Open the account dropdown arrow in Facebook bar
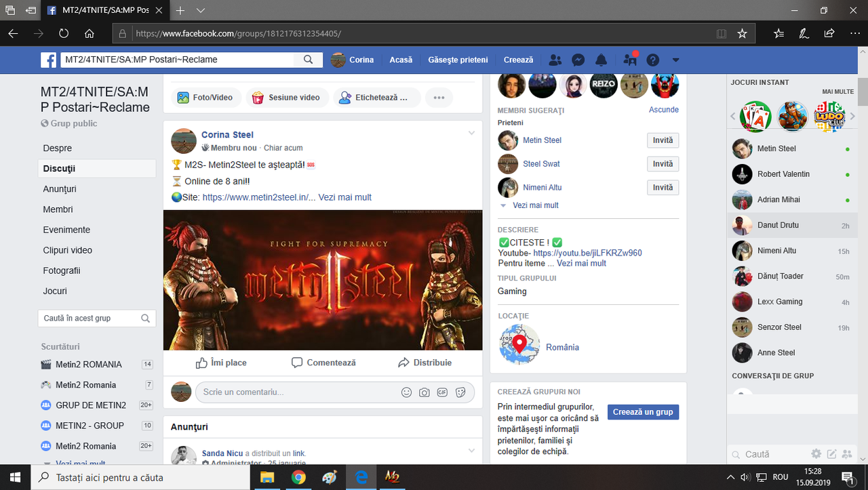Image resolution: width=868 pixels, height=490 pixels. [675, 60]
